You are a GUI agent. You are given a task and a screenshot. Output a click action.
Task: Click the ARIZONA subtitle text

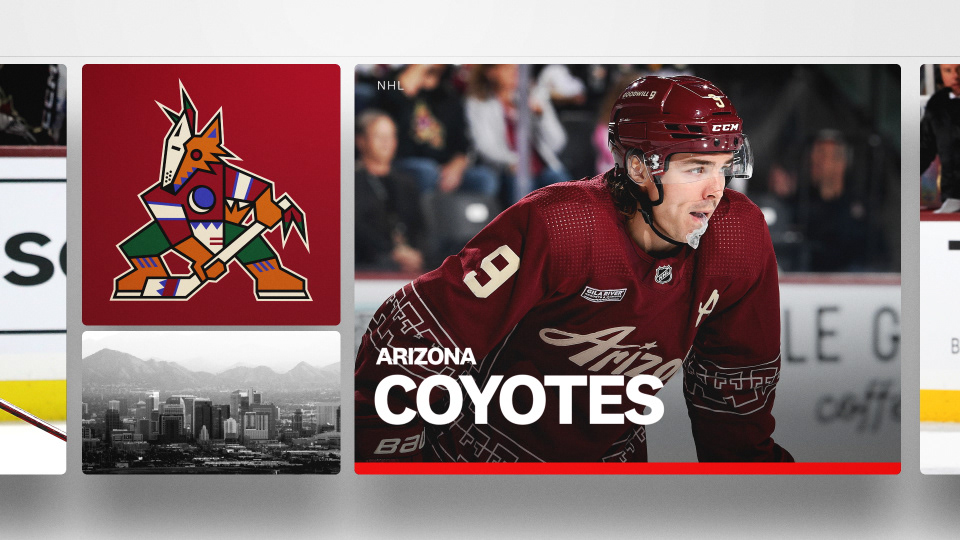click(426, 356)
